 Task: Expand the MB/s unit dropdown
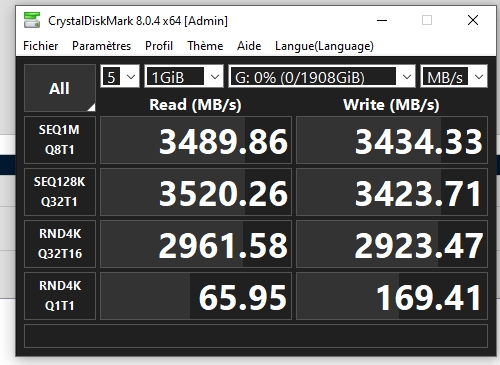454,77
